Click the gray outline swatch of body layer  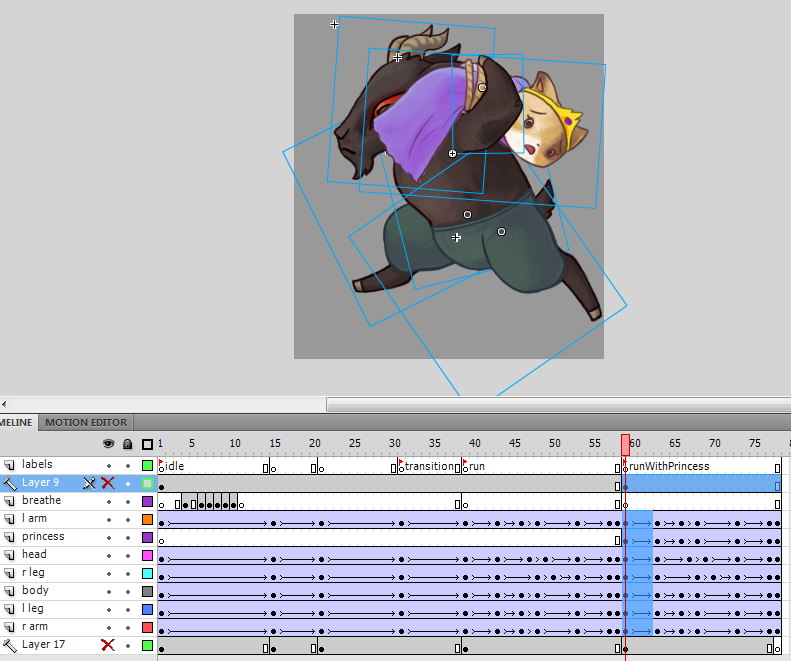pyautogui.click(x=147, y=591)
